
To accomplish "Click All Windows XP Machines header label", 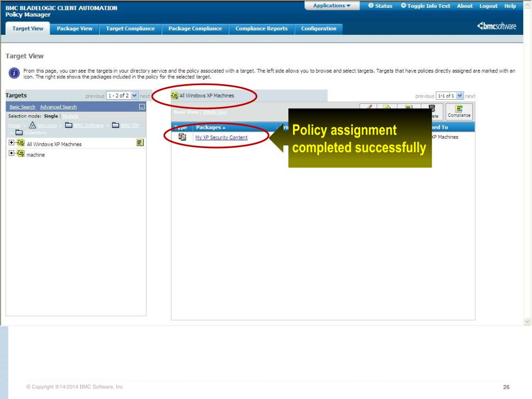I will click(207, 96).
